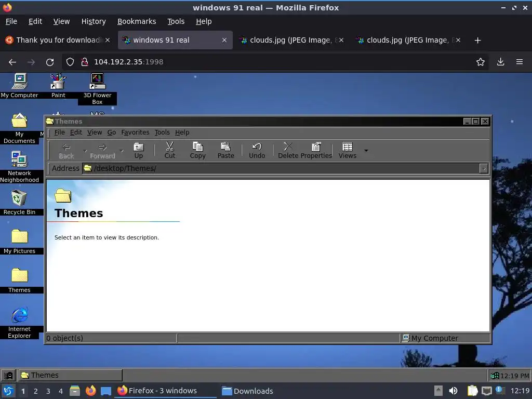Open Properties toolbar icon

point(316,151)
